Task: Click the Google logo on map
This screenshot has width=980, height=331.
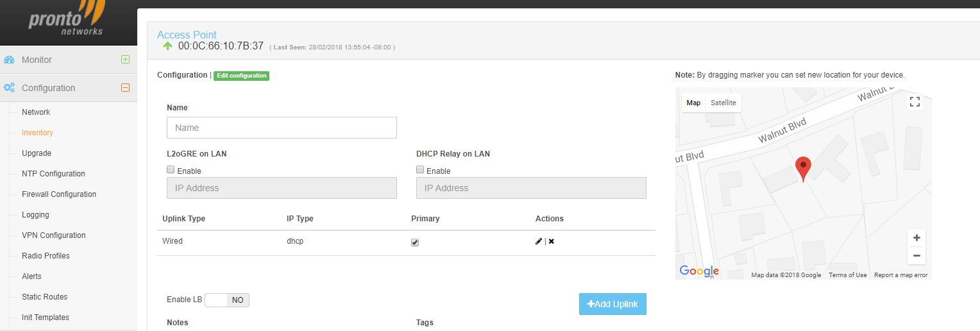Action: pyautogui.click(x=699, y=271)
